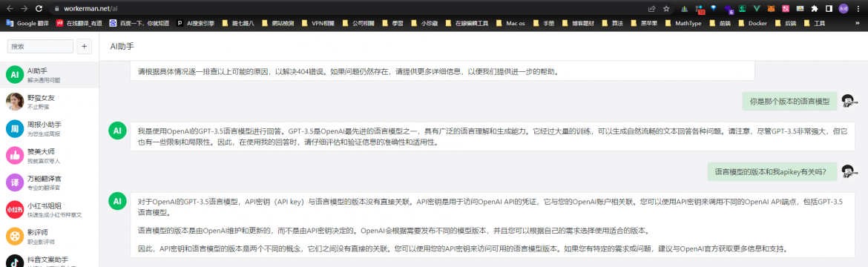Select the 周报小助手 role
Screen dimensions: 868x267
click(x=49, y=128)
